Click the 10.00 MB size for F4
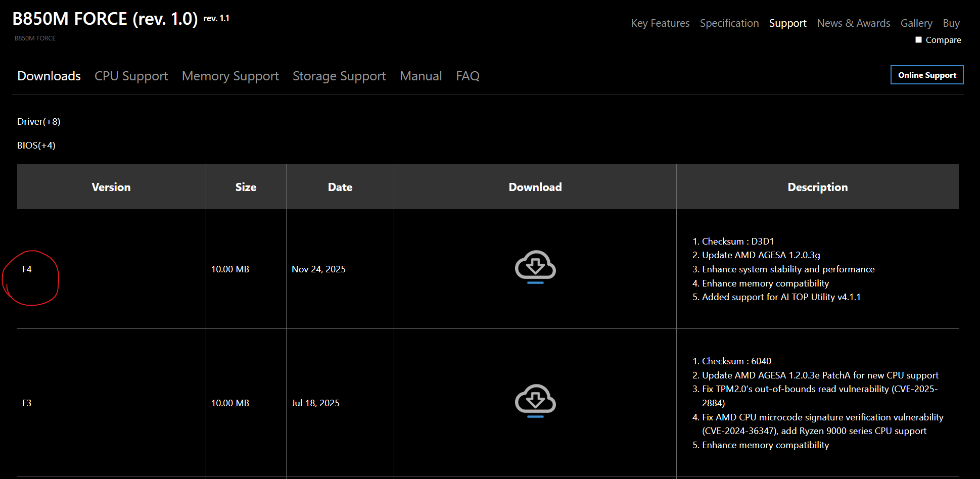 pos(230,269)
